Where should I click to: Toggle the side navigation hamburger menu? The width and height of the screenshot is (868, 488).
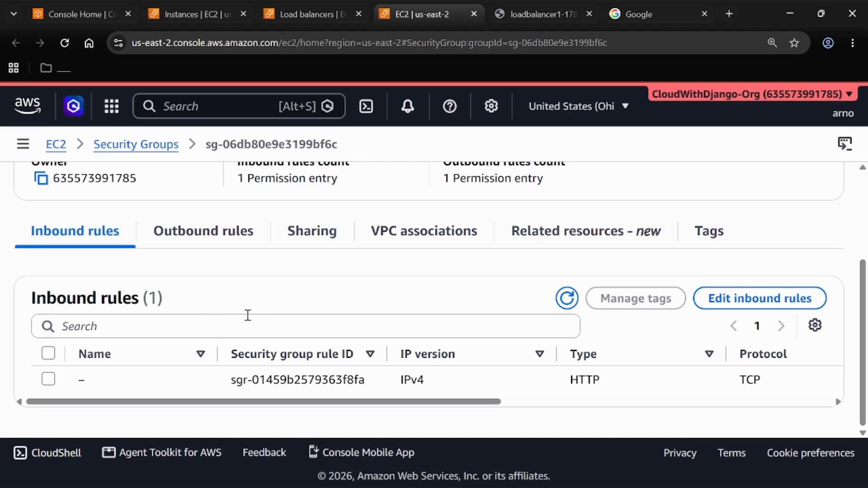(x=23, y=144)
